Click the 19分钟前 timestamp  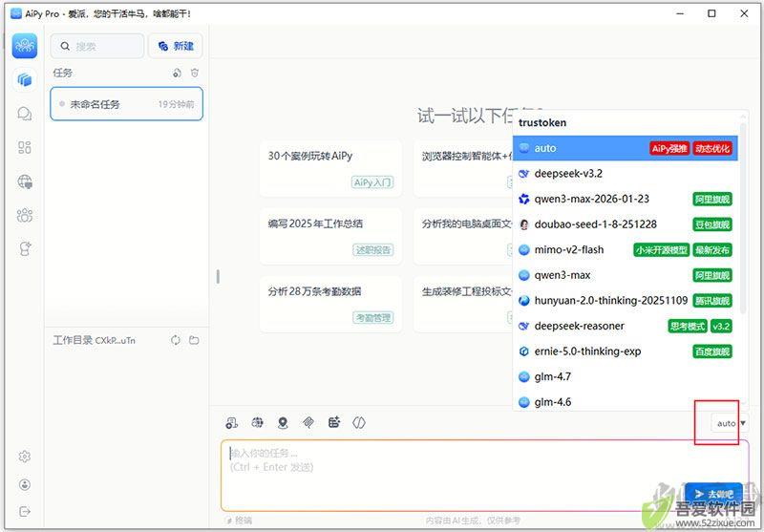point(176,104)
